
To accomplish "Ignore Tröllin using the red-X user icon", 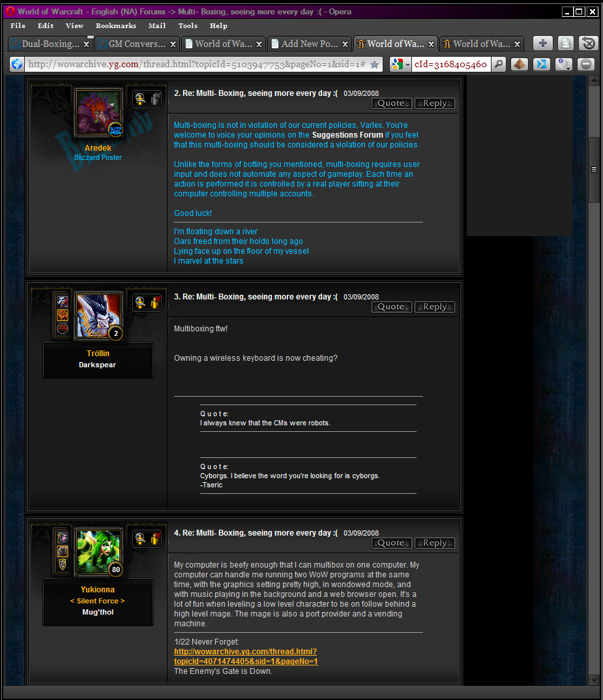I will pyautogui.click(x=154, y=302).
